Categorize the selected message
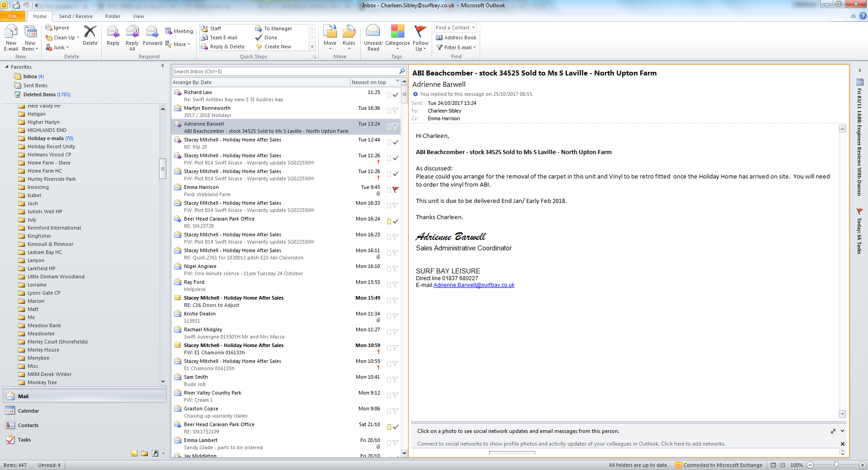868x470 pixels. pos(397,38)
